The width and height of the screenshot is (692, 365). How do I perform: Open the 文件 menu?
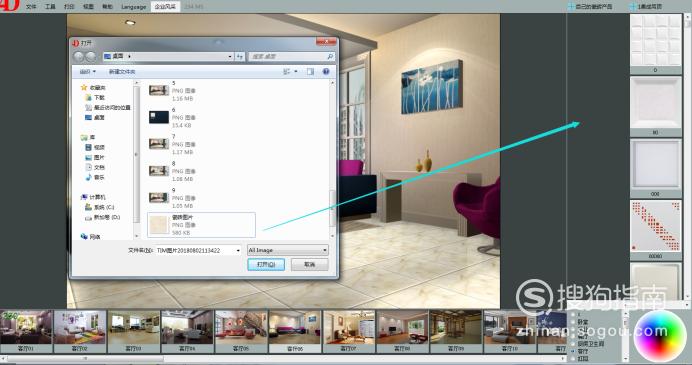click(31, 7)
